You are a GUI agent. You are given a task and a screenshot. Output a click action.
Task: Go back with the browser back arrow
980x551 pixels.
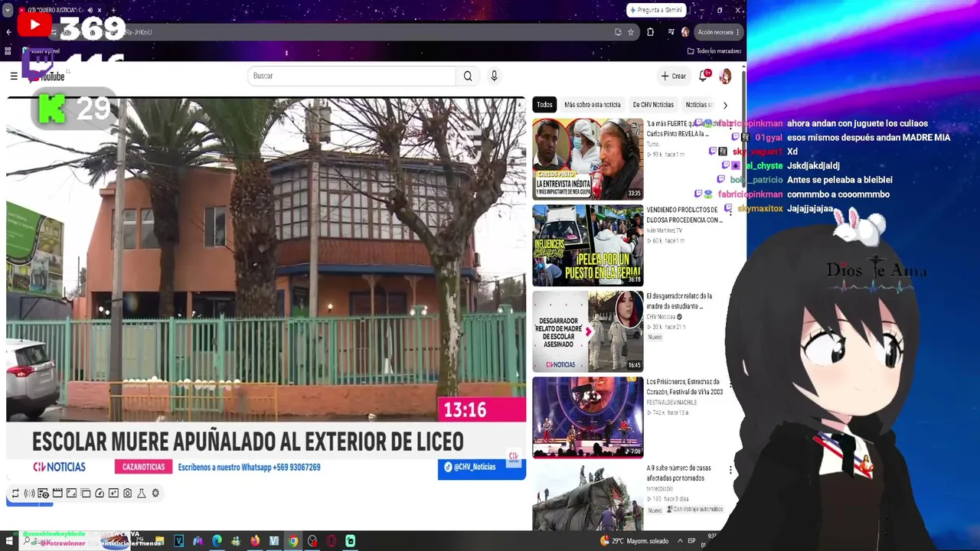[x=8, y=32]
